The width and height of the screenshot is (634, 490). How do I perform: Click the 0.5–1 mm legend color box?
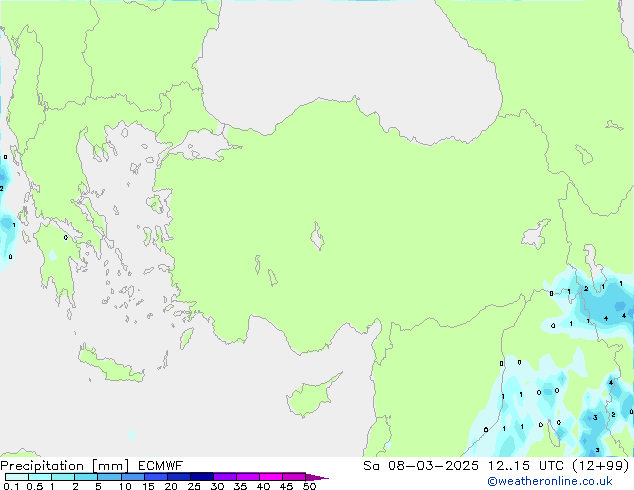point(40,477)
